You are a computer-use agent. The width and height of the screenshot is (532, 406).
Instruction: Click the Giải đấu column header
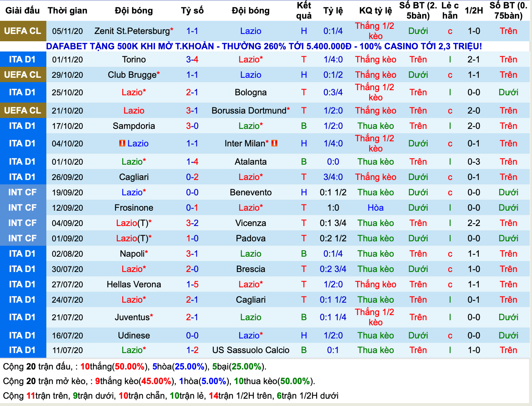[23, 11]
